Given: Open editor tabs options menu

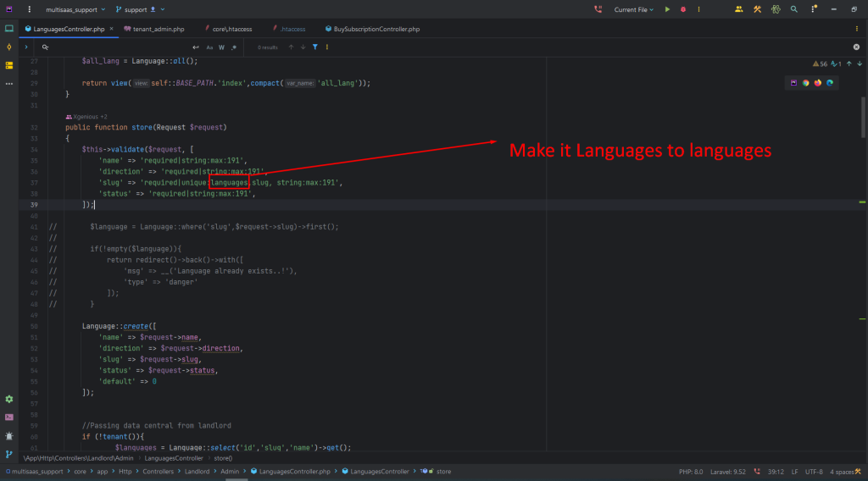Looking at the screenshot, I should pyautogui.click(x=857, y=29).
